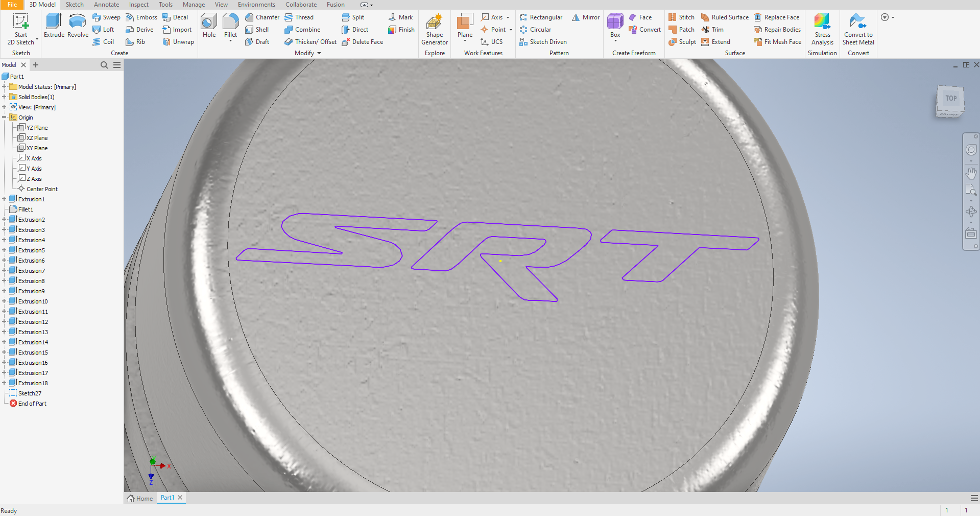Open the Axis dropdown arrow
Image resolution: width=980 pixels, height=516 pixels.
(508, 17)
